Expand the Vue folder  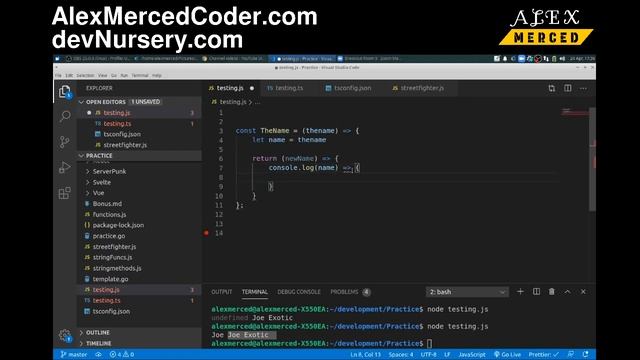[x=139, y=193]
